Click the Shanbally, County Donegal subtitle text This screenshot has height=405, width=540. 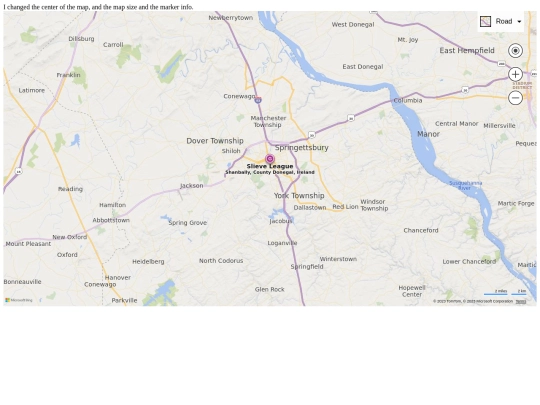coord(270,172)
